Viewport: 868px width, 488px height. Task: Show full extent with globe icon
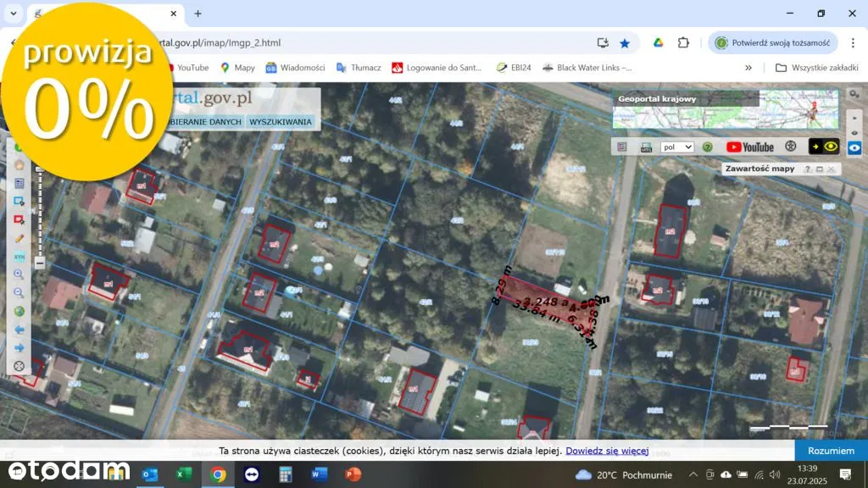pyautogui.click(x=19, y=311)
